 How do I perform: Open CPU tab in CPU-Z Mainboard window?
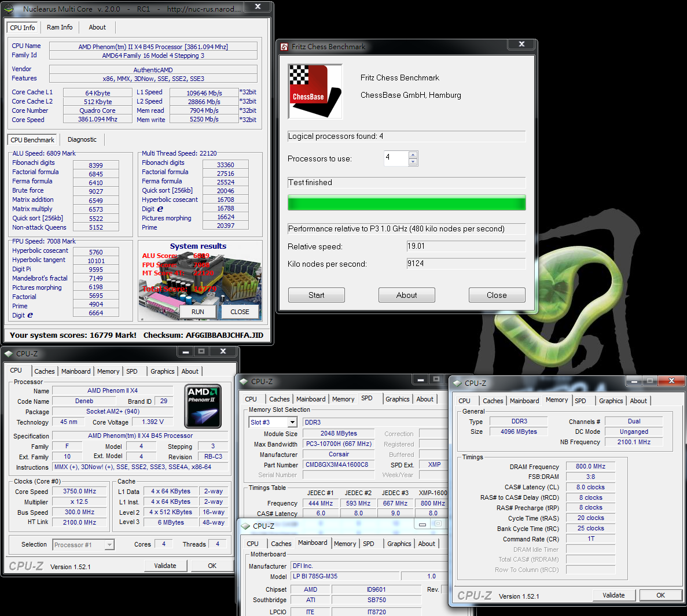(x=253, y=544)
